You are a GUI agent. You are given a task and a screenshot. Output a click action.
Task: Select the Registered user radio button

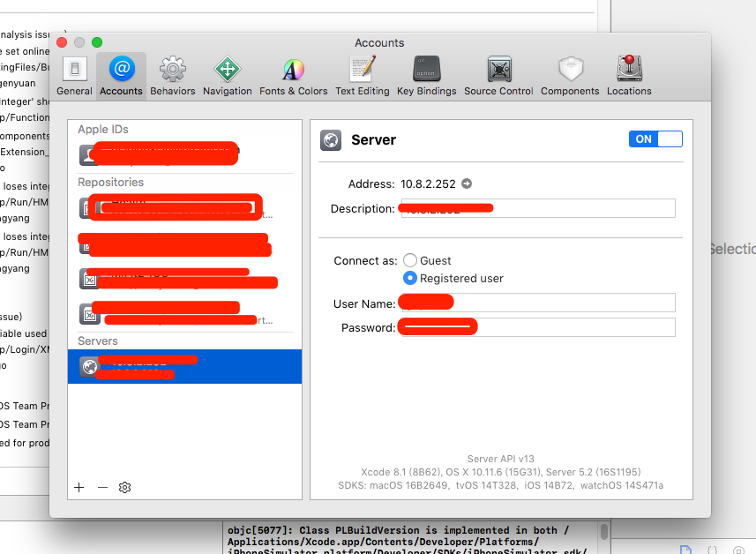point(410,278)
